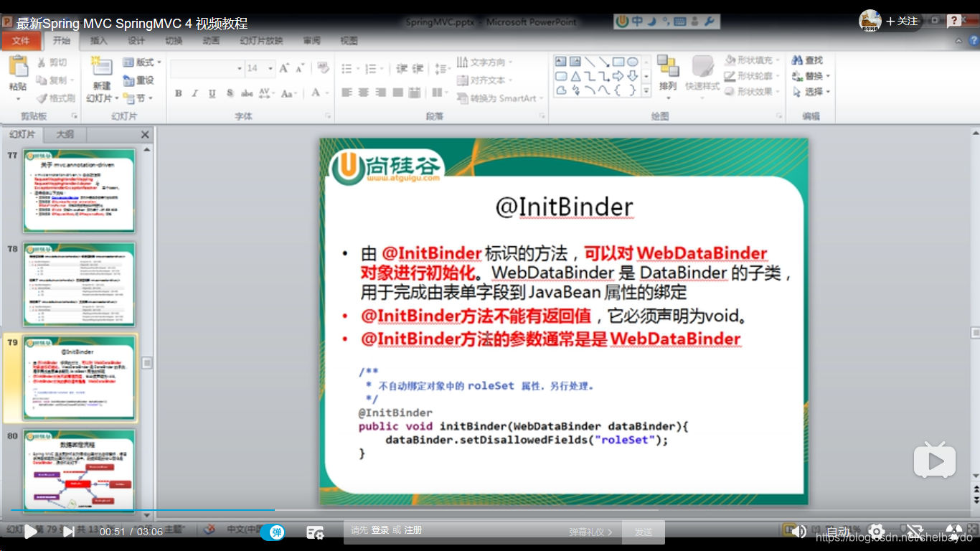The image size is (980, 551).
Task: Center-align text
Action: tap(364, 93)
